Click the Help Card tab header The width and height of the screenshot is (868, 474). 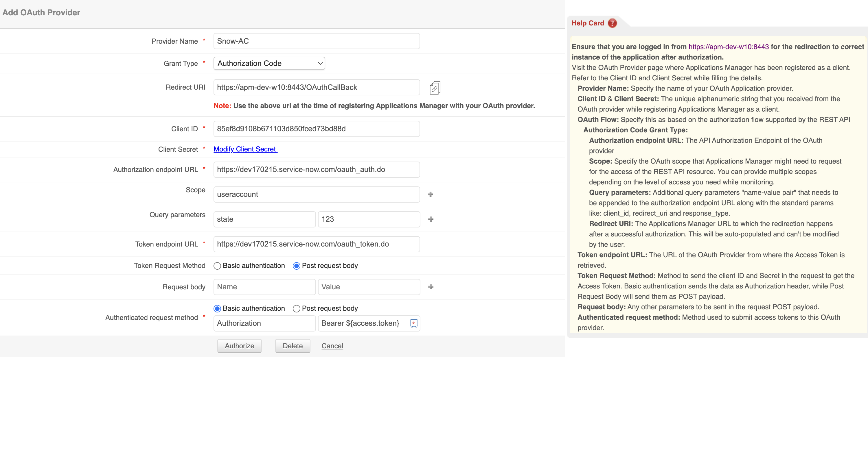(x=588, y=23)
